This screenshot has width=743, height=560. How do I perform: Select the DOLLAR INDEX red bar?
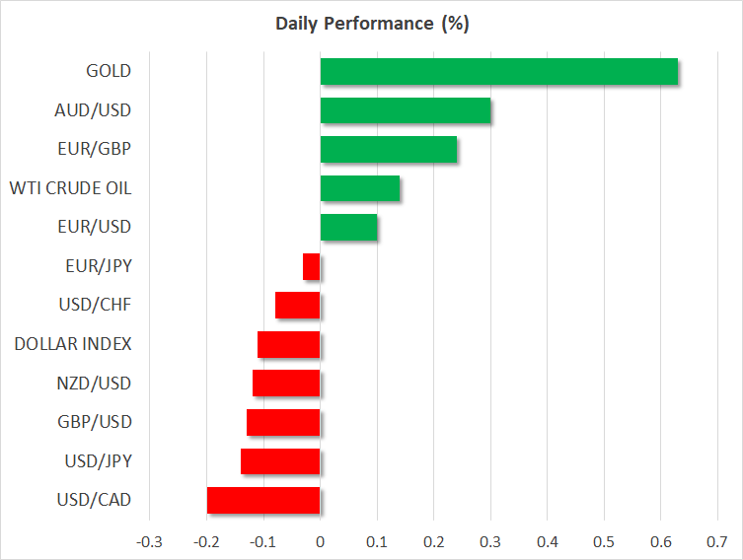click(x=289, y=344)
